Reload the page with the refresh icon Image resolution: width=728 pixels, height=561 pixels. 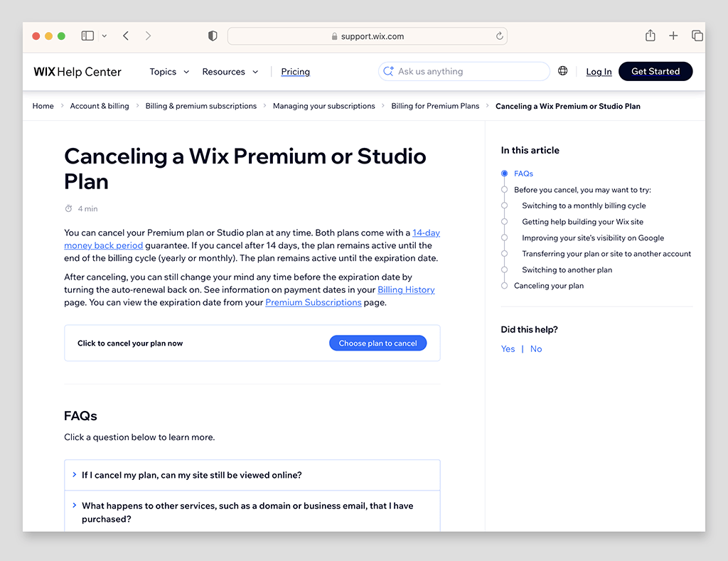point(500,36)
